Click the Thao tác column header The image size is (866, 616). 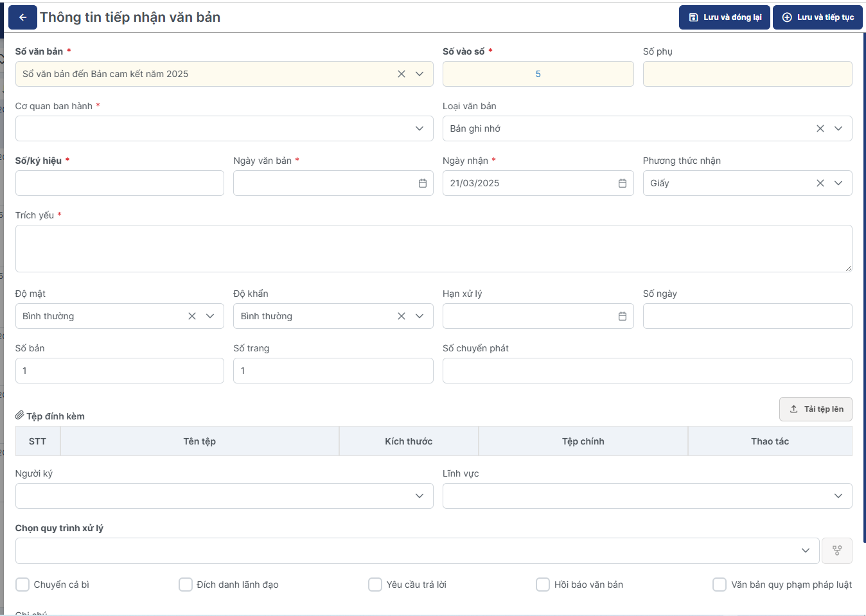coord(770,441)
